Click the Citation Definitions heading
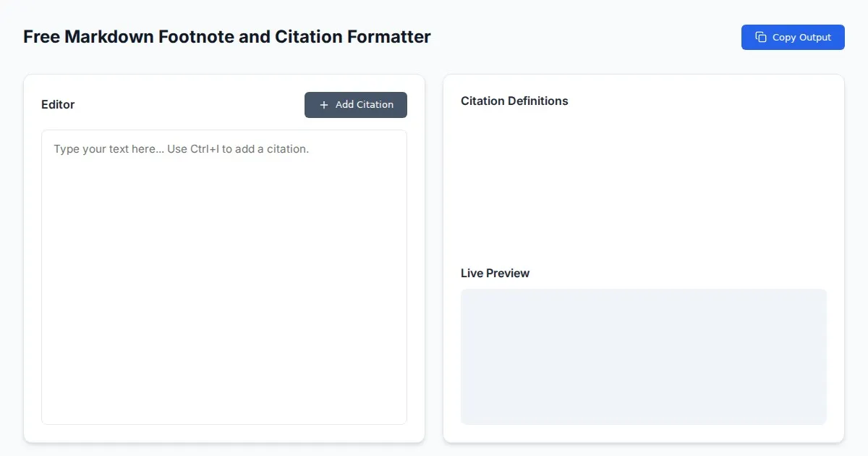Viewport: 868px width, 456px height. click(x=514, y=101)
